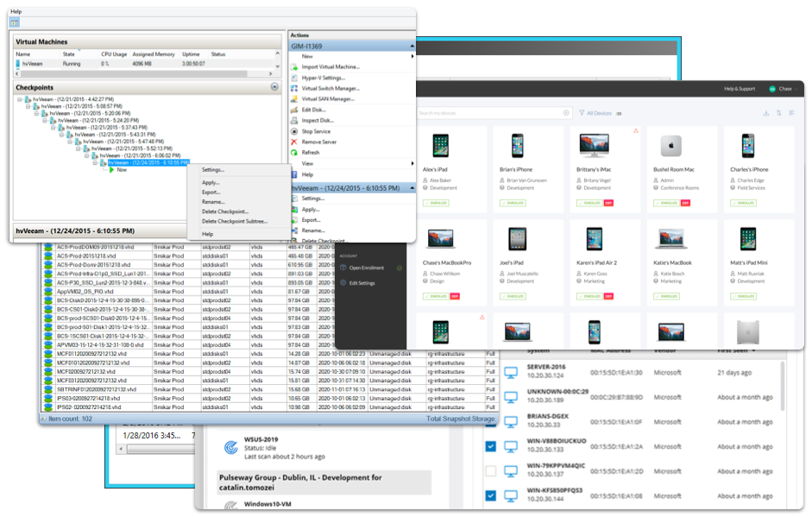Open the Help menu in Hyper-V Manager
This screenshot has height=517, width=812.
click(16, 11)
